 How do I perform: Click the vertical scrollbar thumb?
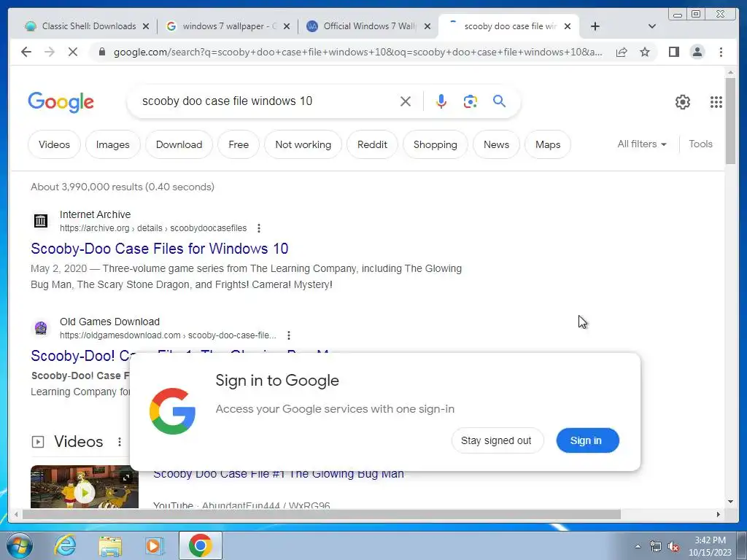pyautogui.click(x=730, y=121)
